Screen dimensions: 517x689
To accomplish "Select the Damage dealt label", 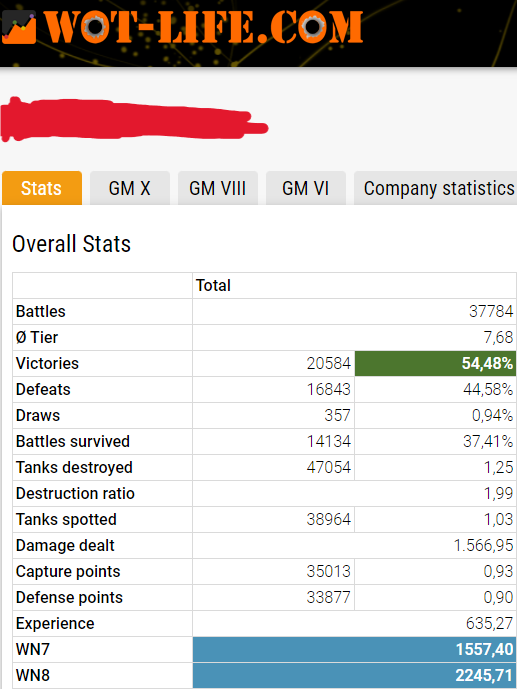I will pyautogui.click(x=65, y=545).
